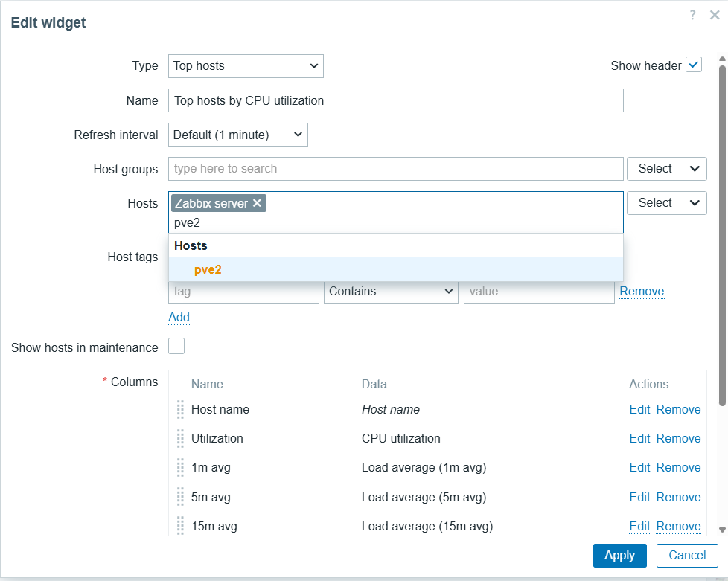Choose pve2 from Hosts suggestions
This screenshot has height=581, width=728.
point(208,270)
